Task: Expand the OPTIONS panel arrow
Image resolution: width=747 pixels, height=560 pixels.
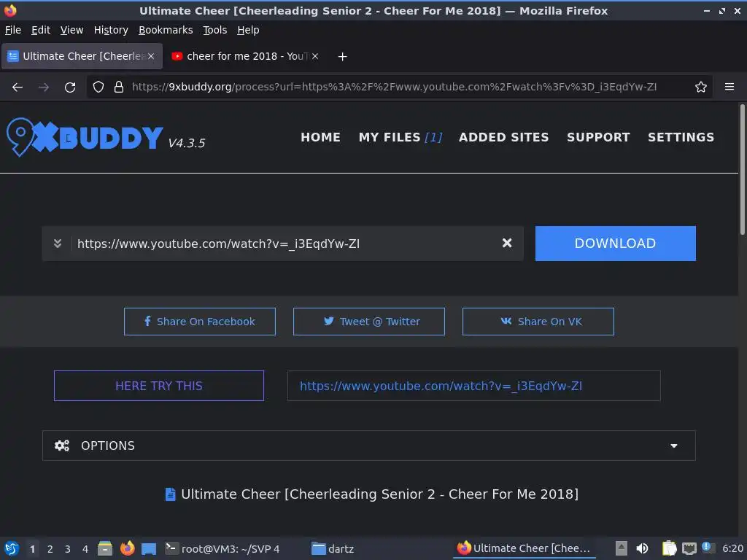Action: [x=673, y=446]
